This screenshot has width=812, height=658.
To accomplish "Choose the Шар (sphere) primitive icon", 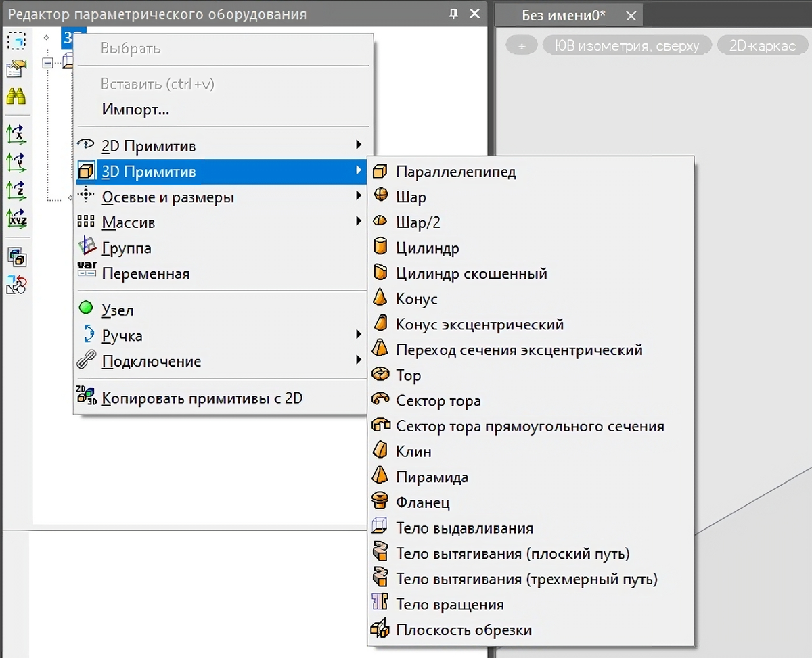I will (380, 196).
